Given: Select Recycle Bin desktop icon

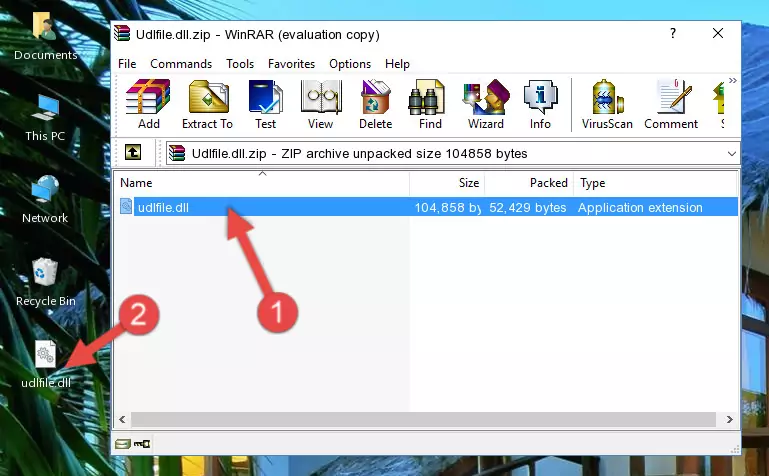Looking at the screenshot, I should click(46, 282).
